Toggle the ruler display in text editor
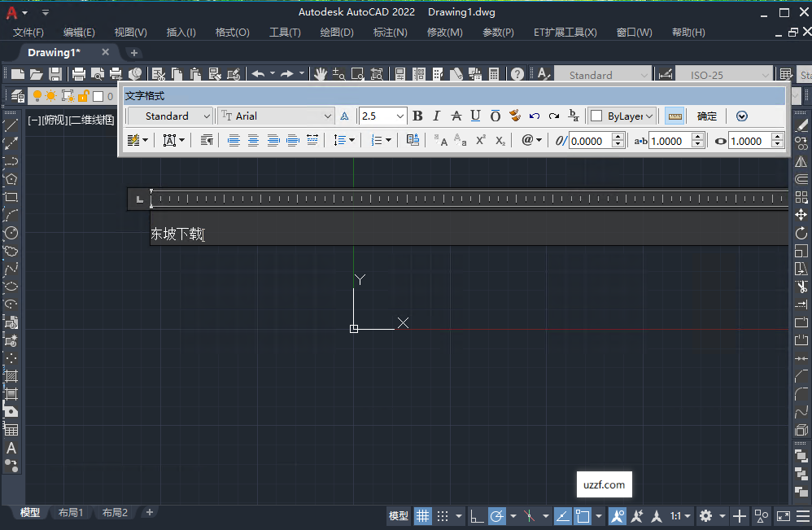The image size is (812, 530). [674, 116]
